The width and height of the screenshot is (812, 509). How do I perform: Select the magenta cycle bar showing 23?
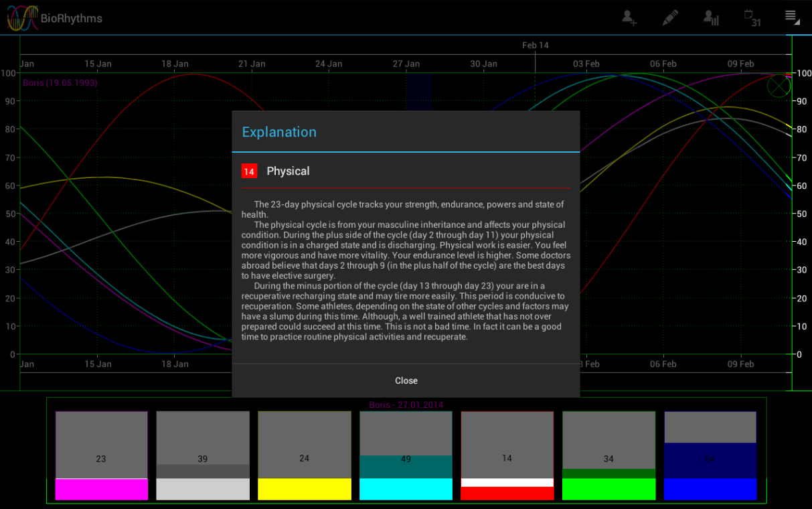[x=101, y=455]
